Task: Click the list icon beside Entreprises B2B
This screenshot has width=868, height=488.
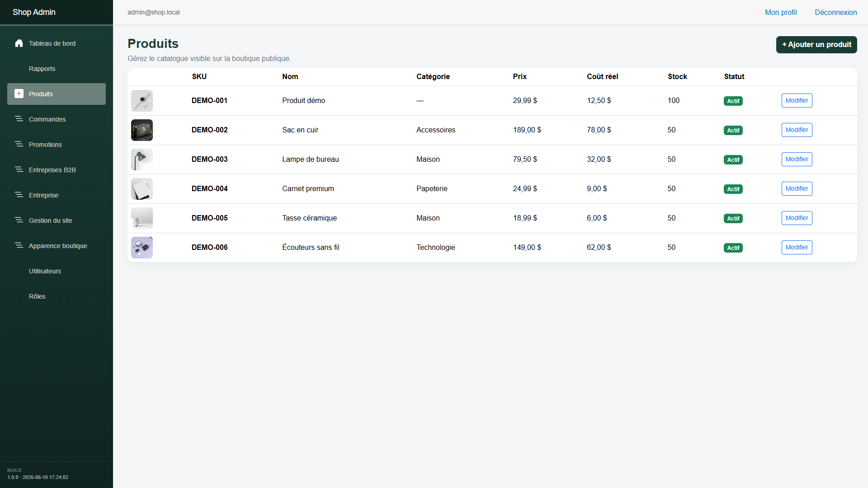Action: click(x=19, y=170)
